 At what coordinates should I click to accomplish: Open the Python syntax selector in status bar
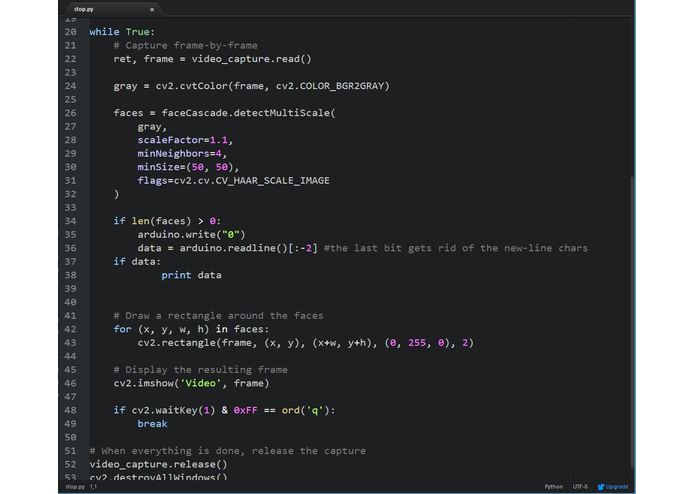coord(554,487)
